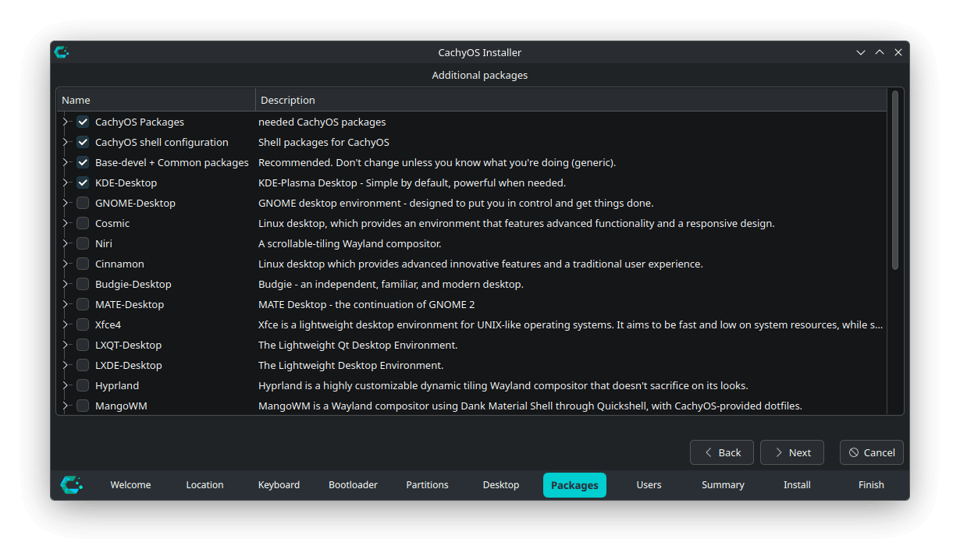
Task: Select the 'needed CachyOS packages' description
Action: (x=322, y=122)
